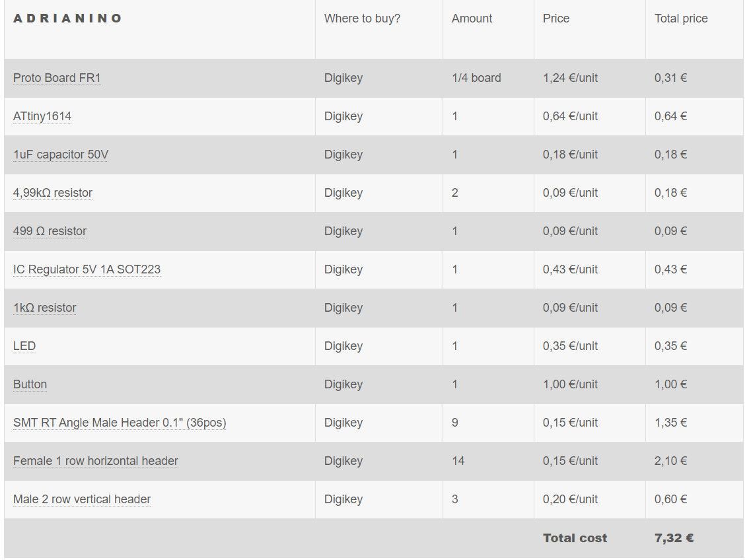The image size is (751, 560).
Task: Open IC Regulator 5V 1A SOT223 link
Action: click(x=87, y=269)
